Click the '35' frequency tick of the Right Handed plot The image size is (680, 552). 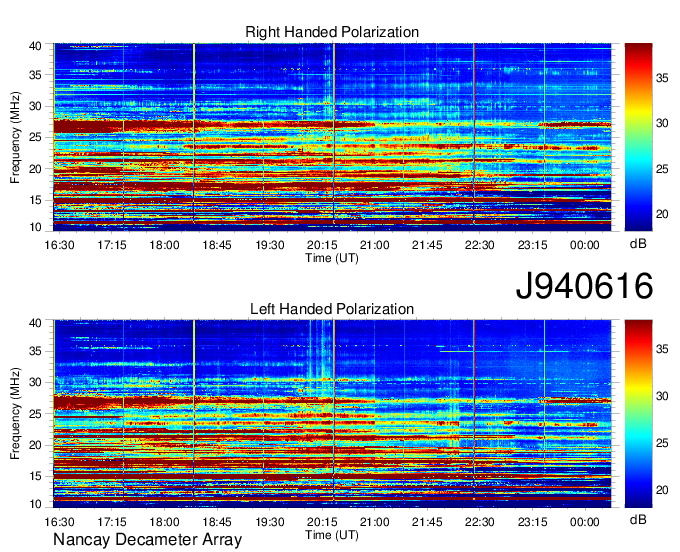click(x=35, y=75)
